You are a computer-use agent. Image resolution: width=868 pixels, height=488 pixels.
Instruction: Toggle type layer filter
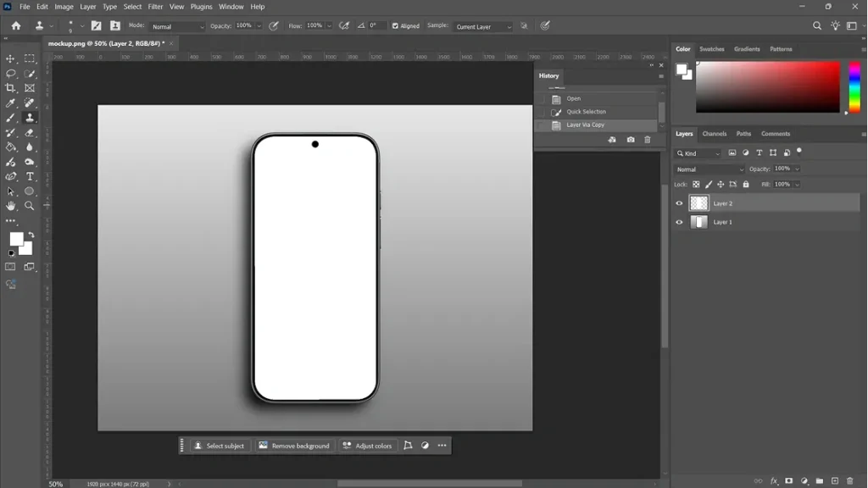click(x=759, y=152)
